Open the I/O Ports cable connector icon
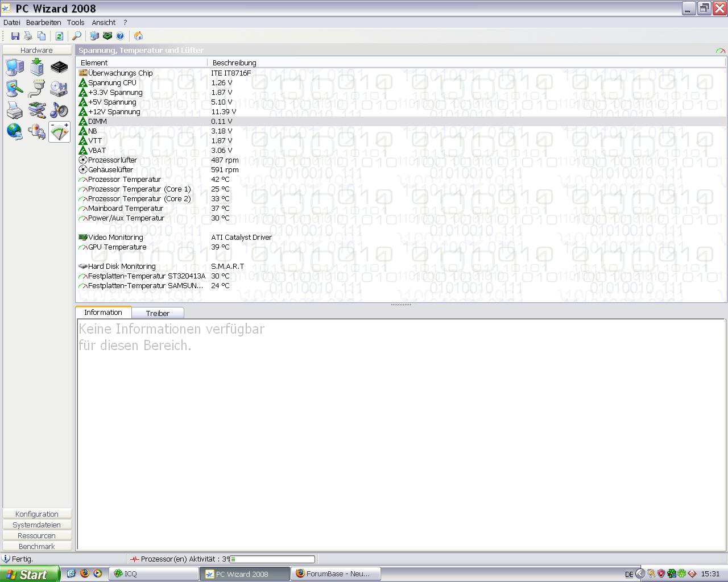The image size is (728, 582). 37,88
